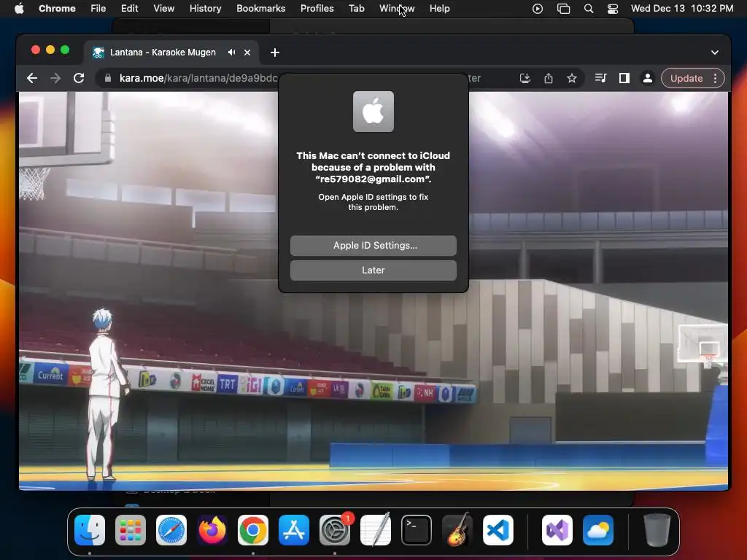Open the date and time Wed Dec 13
The width and height of the screenshot is (747, 560).
(682, 9)
